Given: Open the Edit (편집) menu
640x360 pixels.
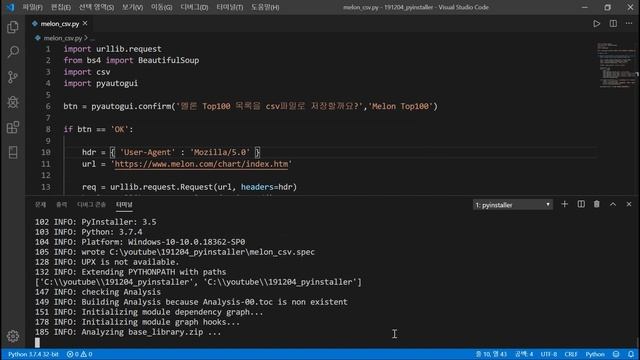Looking at the screenshot, I should (61, 7).
